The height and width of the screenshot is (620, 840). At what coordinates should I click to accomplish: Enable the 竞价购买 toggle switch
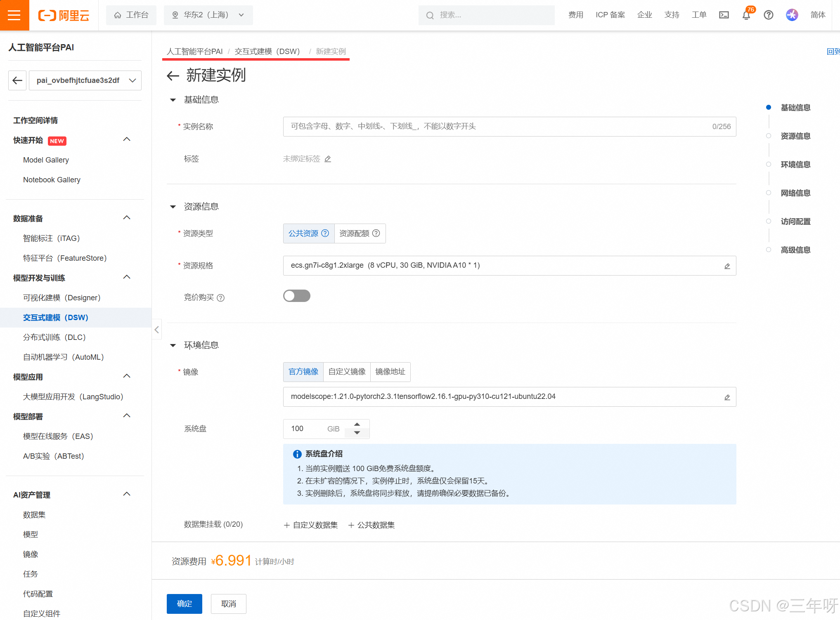296,296
